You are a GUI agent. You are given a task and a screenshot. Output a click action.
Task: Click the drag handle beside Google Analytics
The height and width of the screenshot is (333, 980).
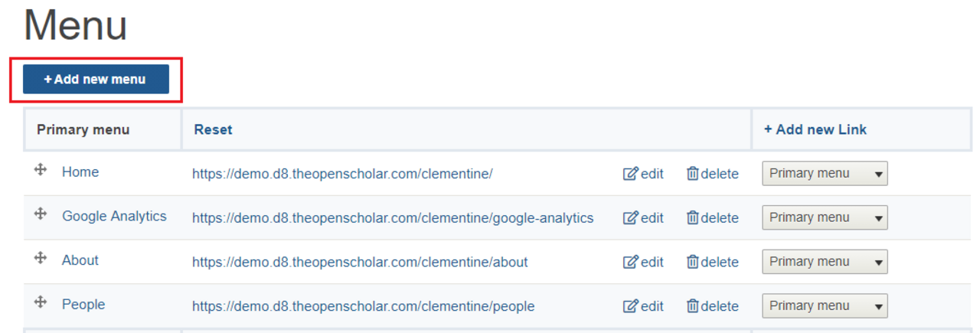41,214
